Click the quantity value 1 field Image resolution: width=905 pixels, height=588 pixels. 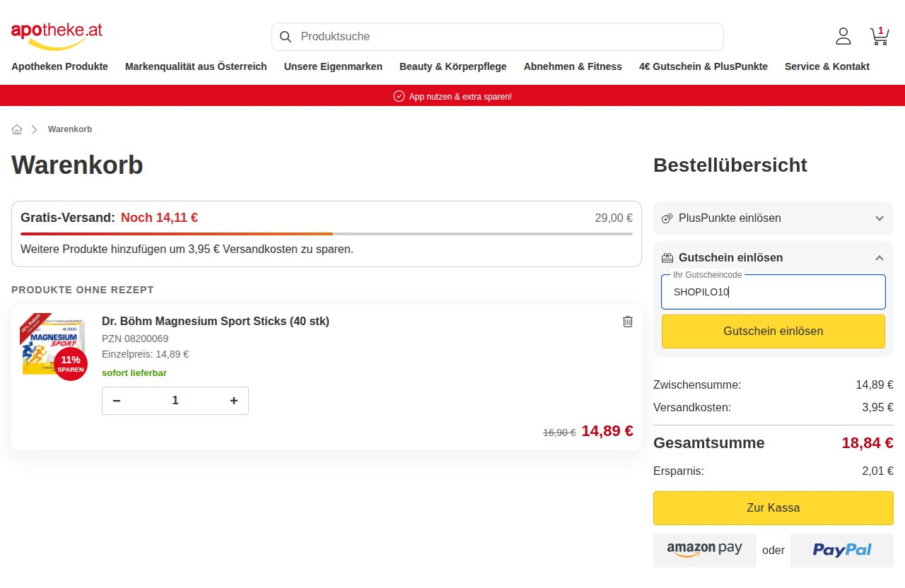click(x=175, y=401)
